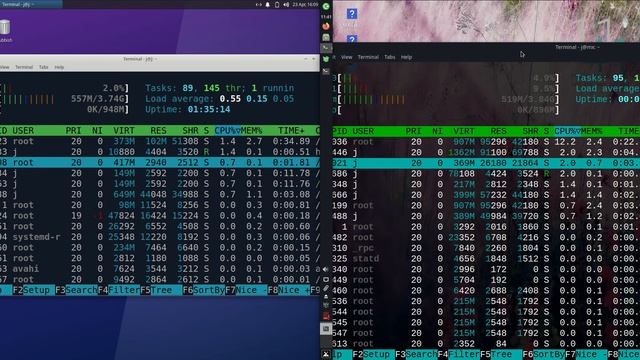Open the Terminal menu in the left terminal window

(24, 67)
